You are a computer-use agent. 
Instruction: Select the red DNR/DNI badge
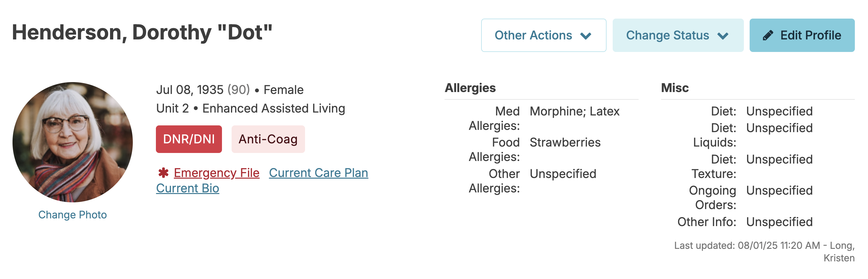pos(189,139)
